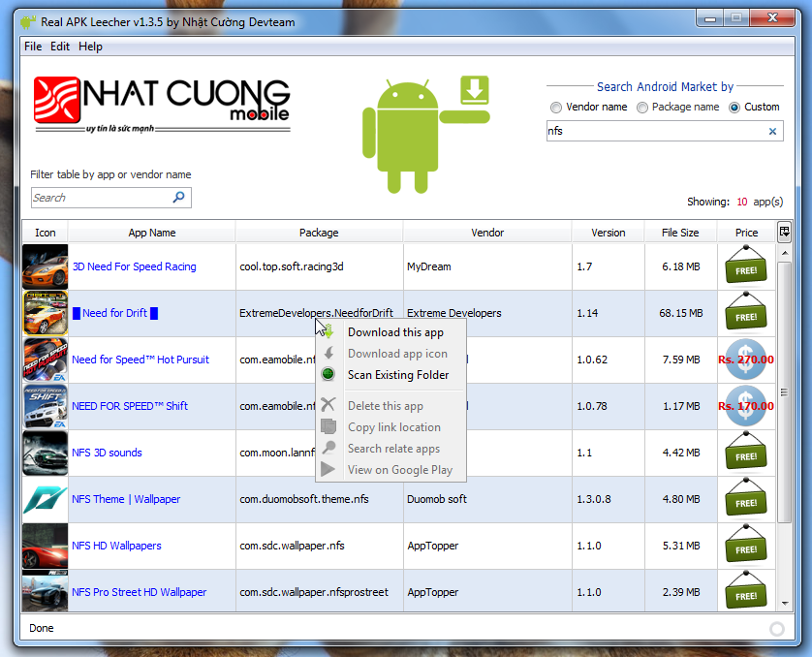Open the 3D Need For Speed Racing link

[x=134, y=266]
